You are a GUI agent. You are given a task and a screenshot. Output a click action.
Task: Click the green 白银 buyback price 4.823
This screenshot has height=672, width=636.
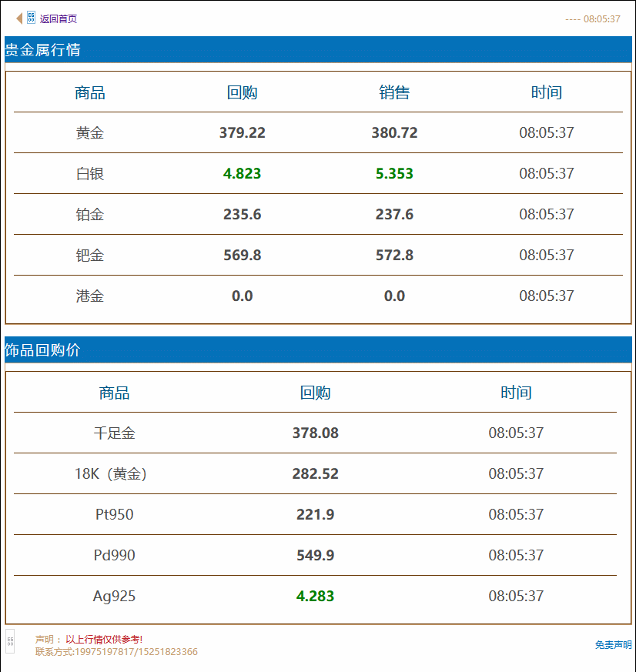[x=243, y=173]
